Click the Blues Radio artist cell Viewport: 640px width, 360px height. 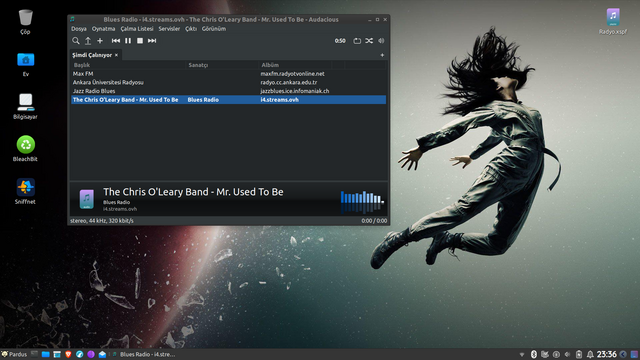point(203,100)
